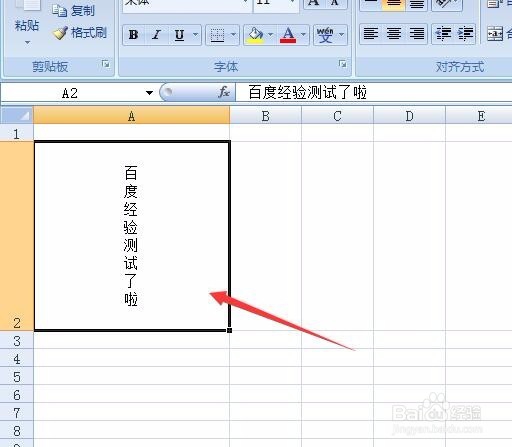Apply the cell borders icon
Screen dimensions: 512x447
point(217,35)
